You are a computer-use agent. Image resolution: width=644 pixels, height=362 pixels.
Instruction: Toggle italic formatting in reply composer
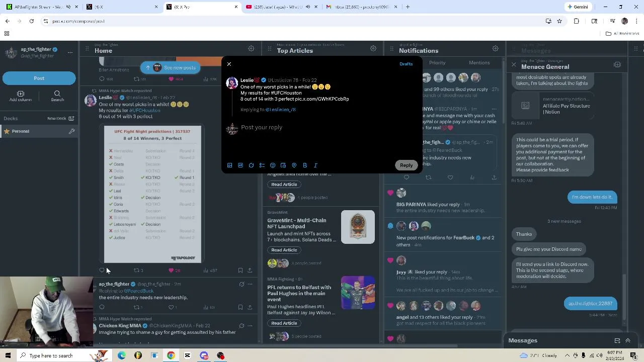click(315, 165)
